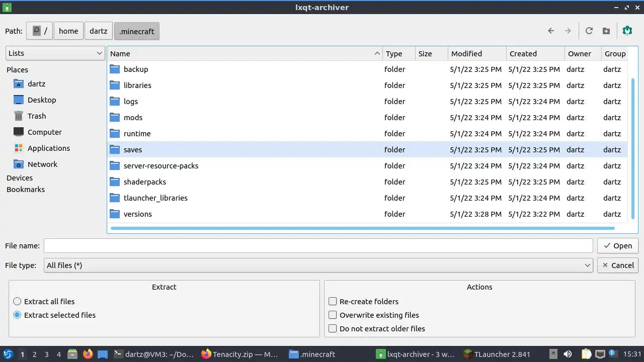Image resolution: width=644 pixels, height=362 pixels.
Task: Sort by the Modified column
Action: tap(476, 54)
